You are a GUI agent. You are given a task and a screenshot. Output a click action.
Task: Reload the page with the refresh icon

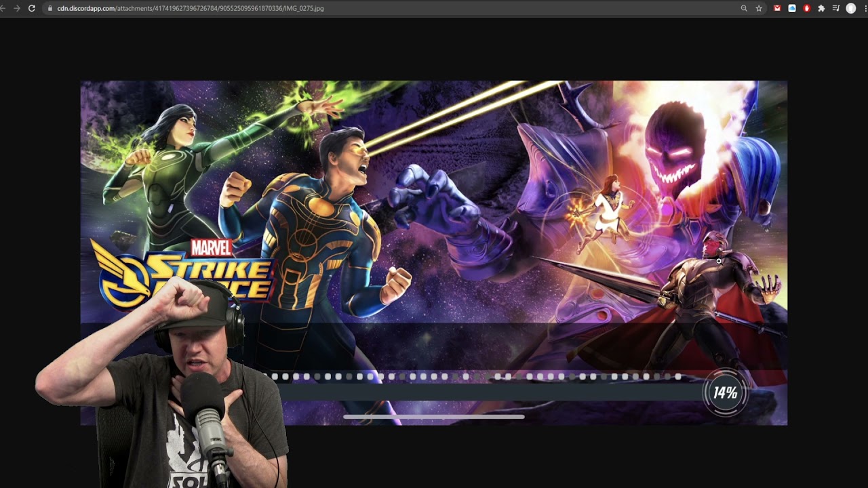coord(31,8)
